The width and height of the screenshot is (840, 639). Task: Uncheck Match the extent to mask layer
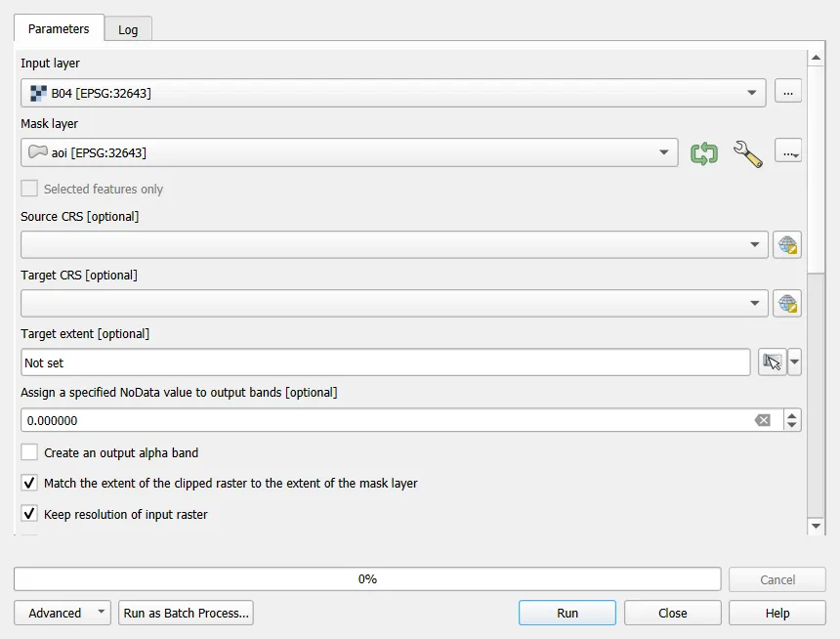pos(29,483)
